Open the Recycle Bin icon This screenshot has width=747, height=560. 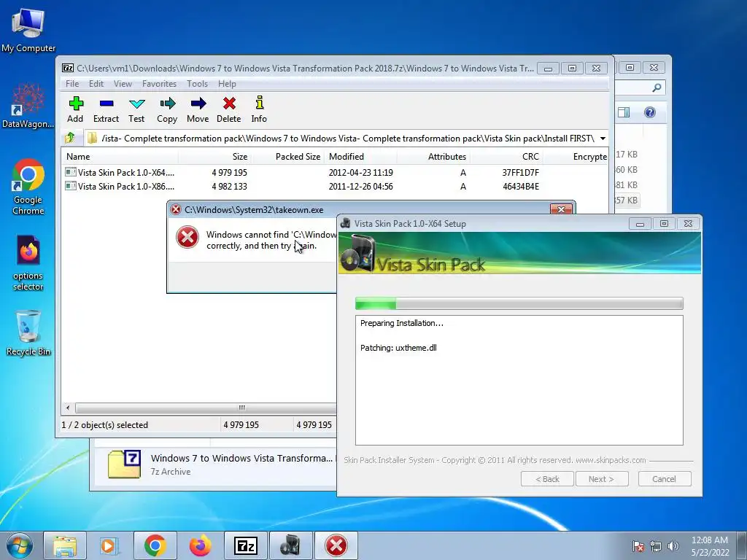coord(28,332)
